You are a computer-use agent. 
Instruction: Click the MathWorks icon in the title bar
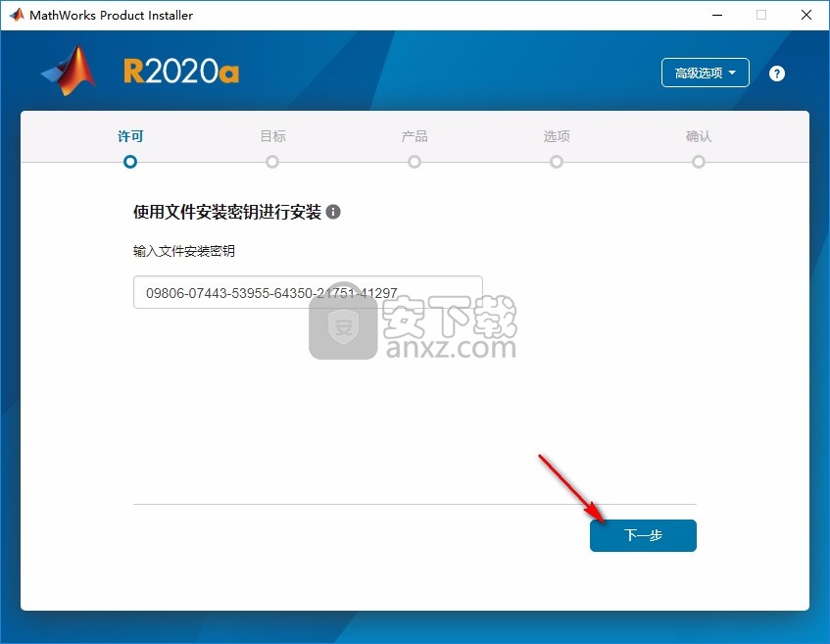[x=17, y=15]
